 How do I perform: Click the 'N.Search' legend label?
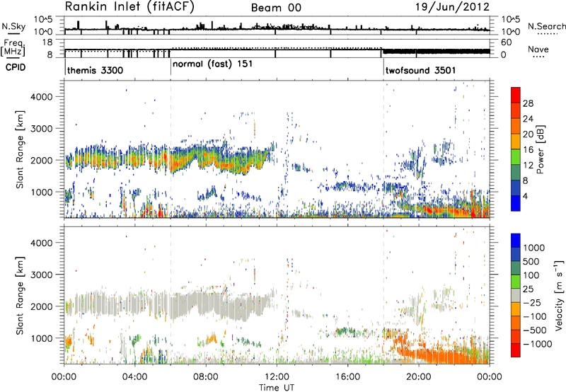point(546,26)
